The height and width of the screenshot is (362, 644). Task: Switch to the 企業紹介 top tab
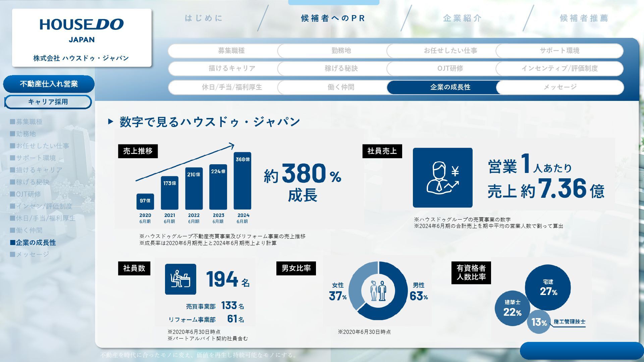point(463,18)
